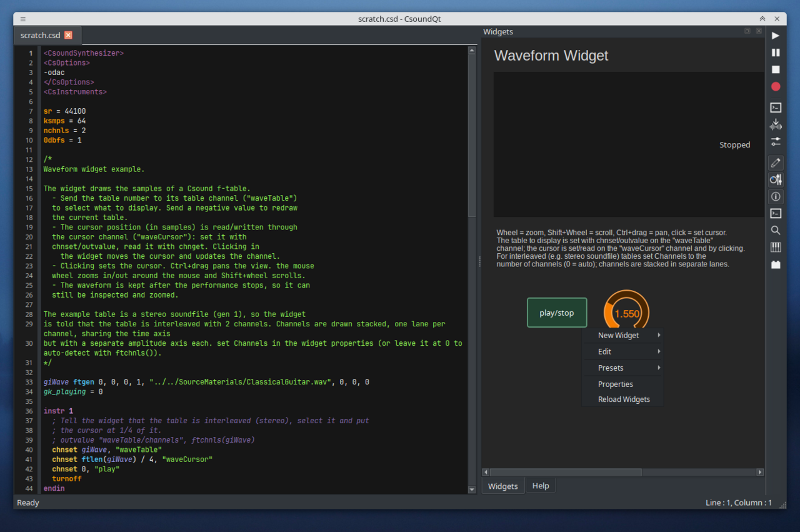Image resolution: width=800 pixels, height=532 pixels.
Task: Pause the running performance
Action: point(776,53)
